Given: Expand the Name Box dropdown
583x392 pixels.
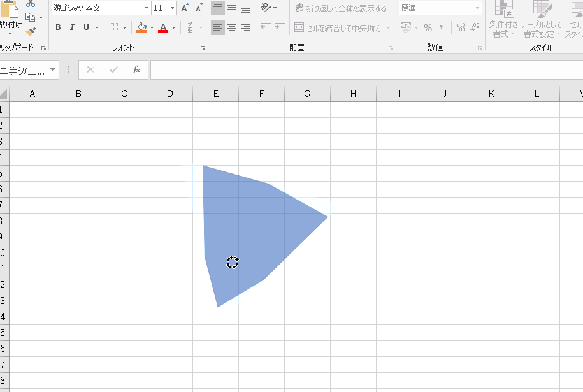Looking at the screenshot, I should pyautogui.click(x=52, y=69).
